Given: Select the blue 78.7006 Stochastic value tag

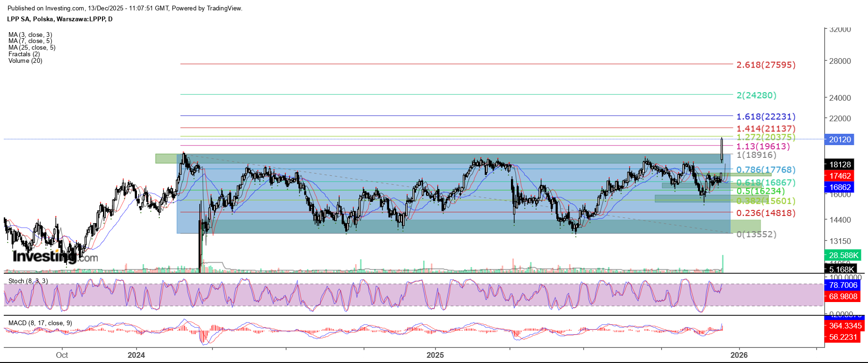Looking at the screenshot, I should (843, 285).
